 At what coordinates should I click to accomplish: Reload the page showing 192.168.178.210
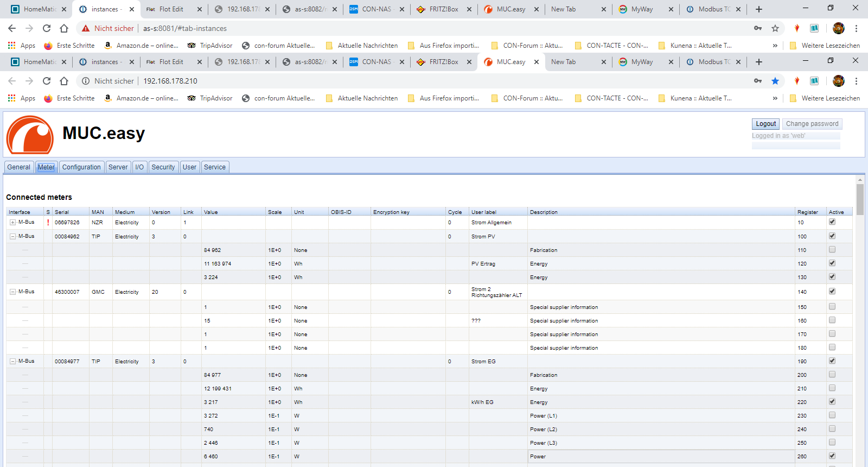click(47, 81)
